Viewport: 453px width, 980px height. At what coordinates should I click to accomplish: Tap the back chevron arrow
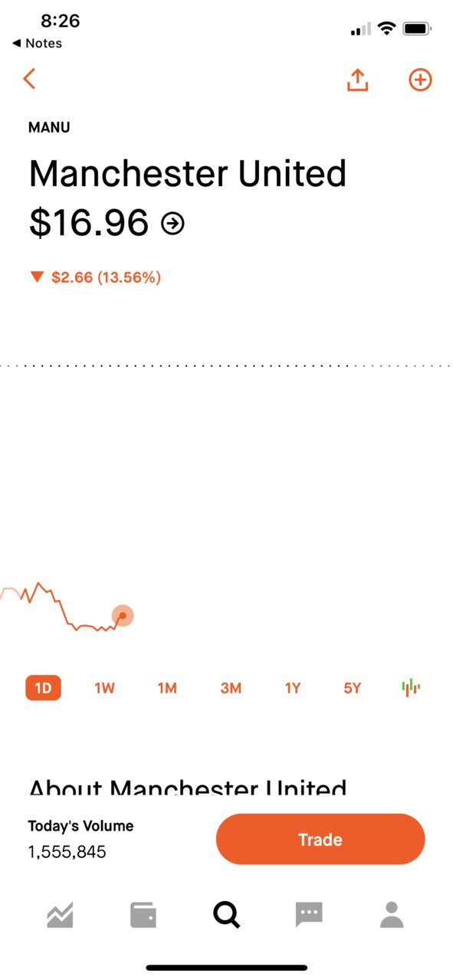click(29, 79)
